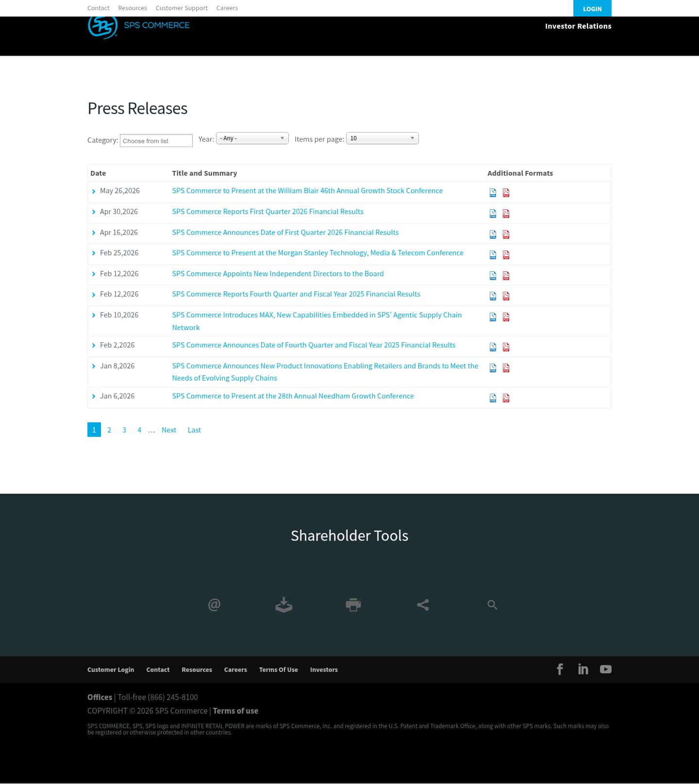Download PDF of Jan 8 release

[x=506, y=368]
